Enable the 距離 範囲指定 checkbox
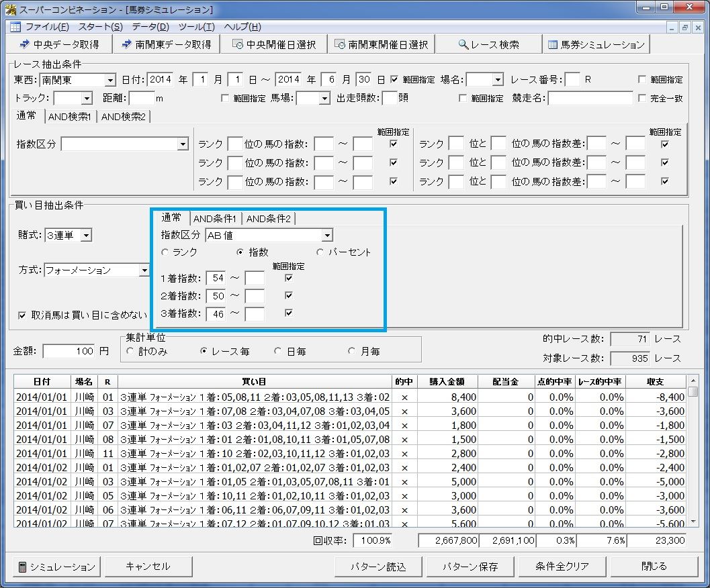Screen dimensions: 710x588 [x=224, y=98]
